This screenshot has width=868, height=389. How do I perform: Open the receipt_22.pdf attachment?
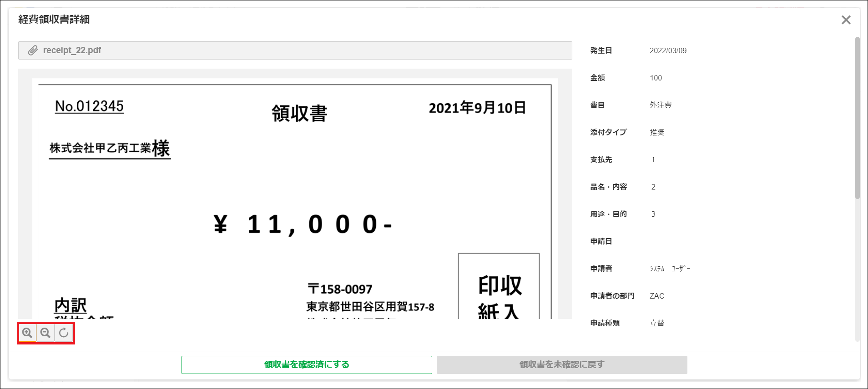pyautogui.click(x=72, y=50)
